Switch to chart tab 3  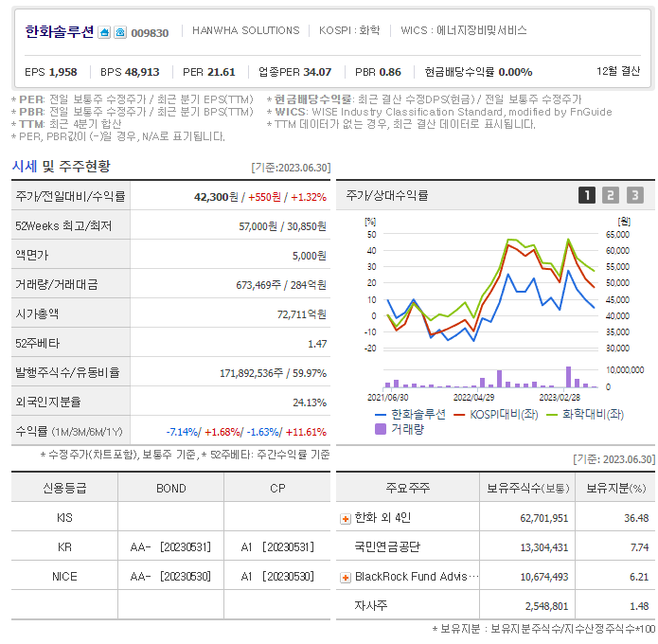tap(635, 195)
